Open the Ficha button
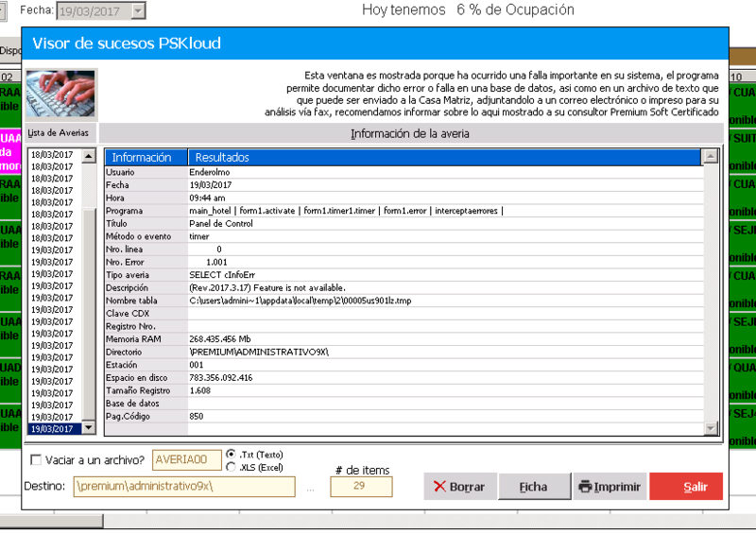Screen dimensions: 756x534 534,486
